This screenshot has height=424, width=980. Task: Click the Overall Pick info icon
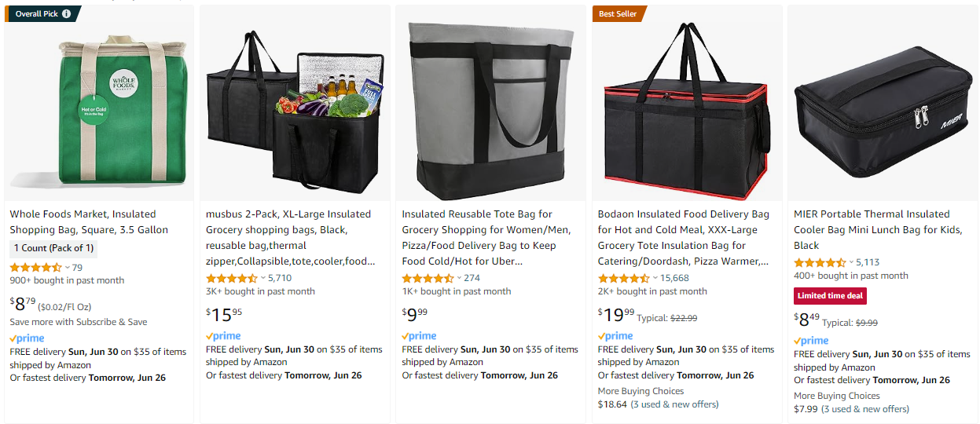[x=66, y=13]
